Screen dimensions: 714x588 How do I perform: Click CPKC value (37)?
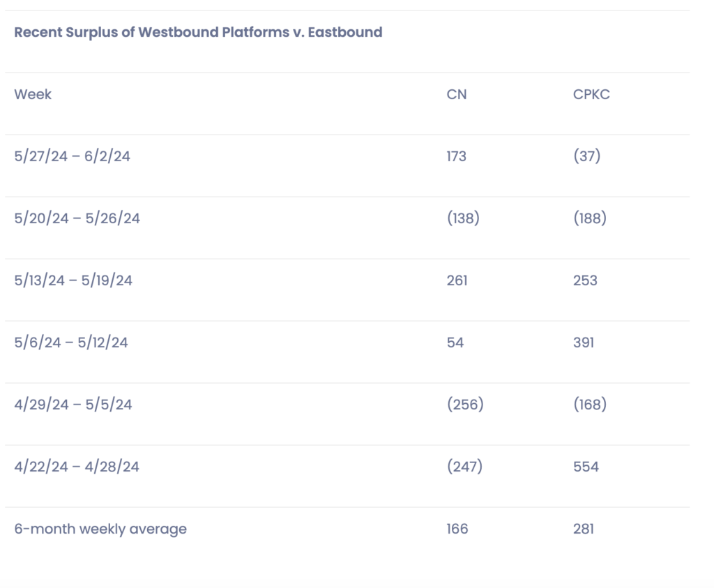(x=586, y=156)
